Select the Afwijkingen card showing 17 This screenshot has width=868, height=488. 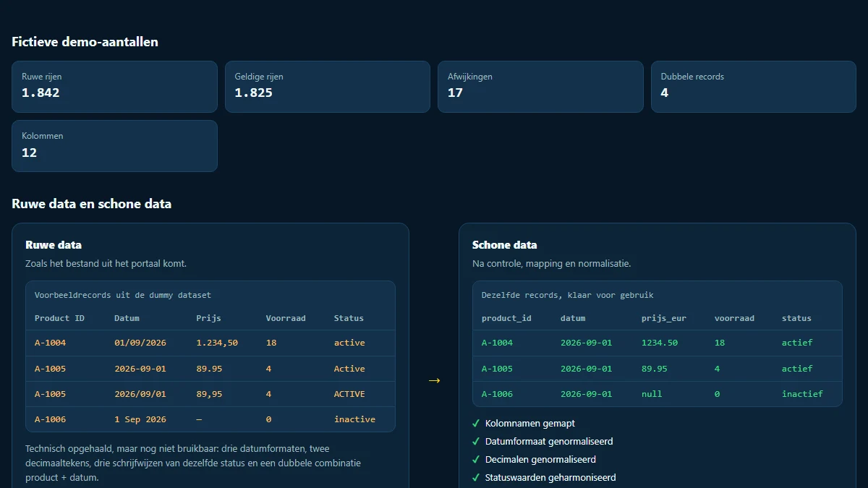click(540, 87)
